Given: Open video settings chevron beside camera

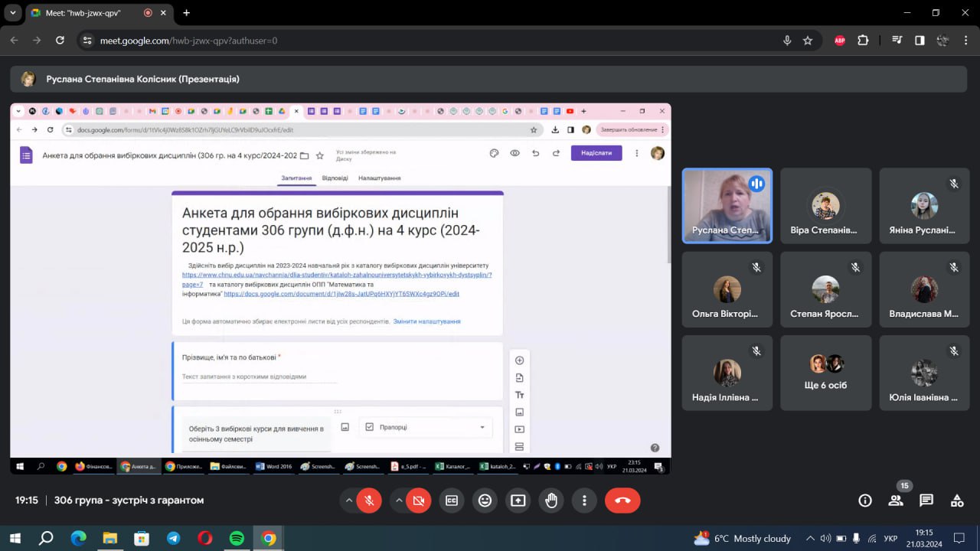Looking at the screenshot, I should tap(399, 500).
